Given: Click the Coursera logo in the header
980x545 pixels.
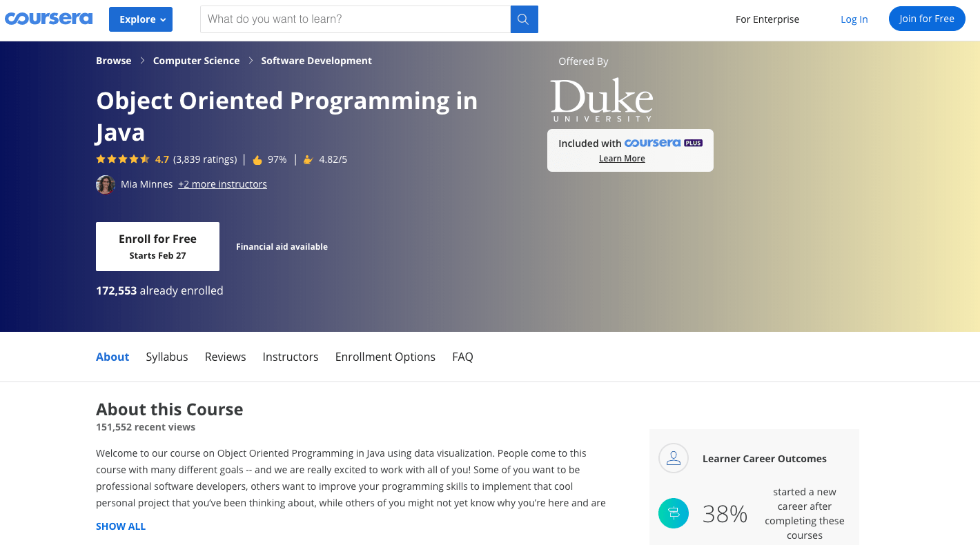Looking at the screenshot, I should (48, 19).
